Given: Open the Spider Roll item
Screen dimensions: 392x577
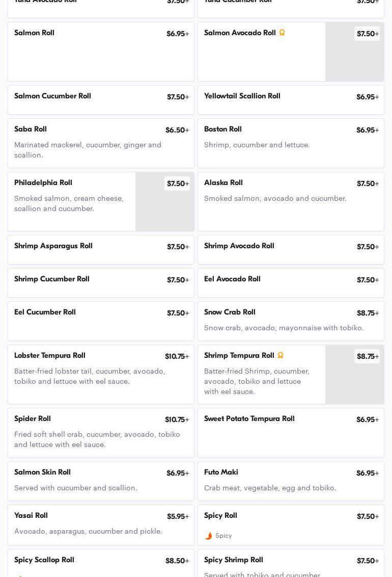Looking at the screenshot, I should point(33,419).
